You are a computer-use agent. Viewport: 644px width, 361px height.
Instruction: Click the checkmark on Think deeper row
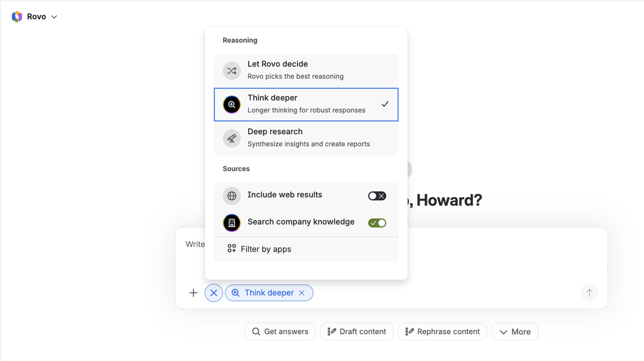[x=385, y=104]
